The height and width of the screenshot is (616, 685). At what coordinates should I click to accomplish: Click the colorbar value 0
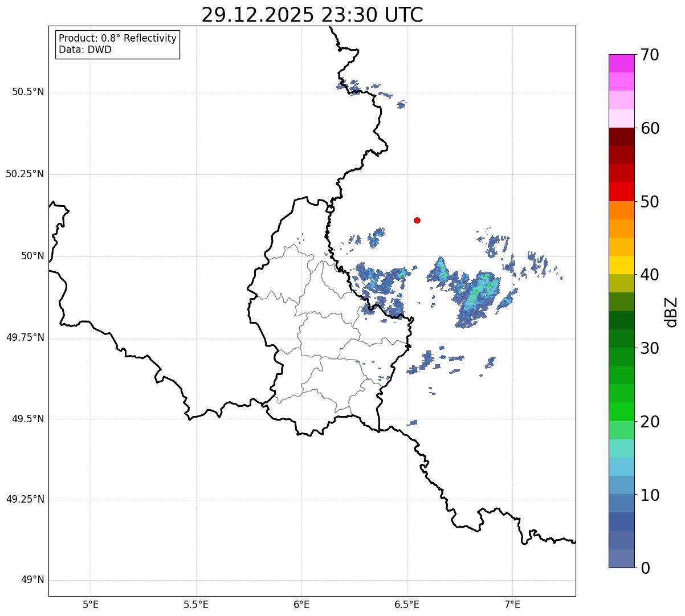tap(645, 568)
